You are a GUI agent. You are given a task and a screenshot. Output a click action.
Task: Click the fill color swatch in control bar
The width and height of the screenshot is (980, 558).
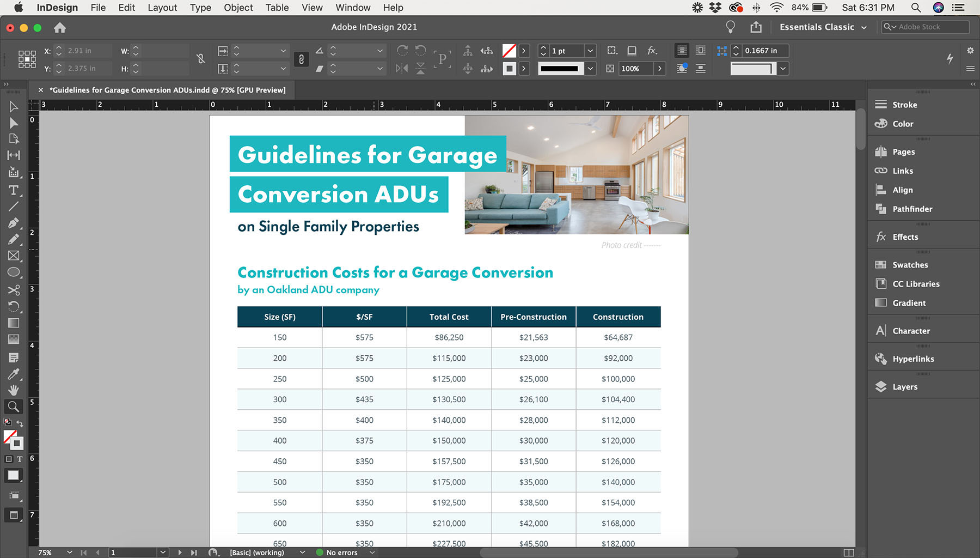509,51
